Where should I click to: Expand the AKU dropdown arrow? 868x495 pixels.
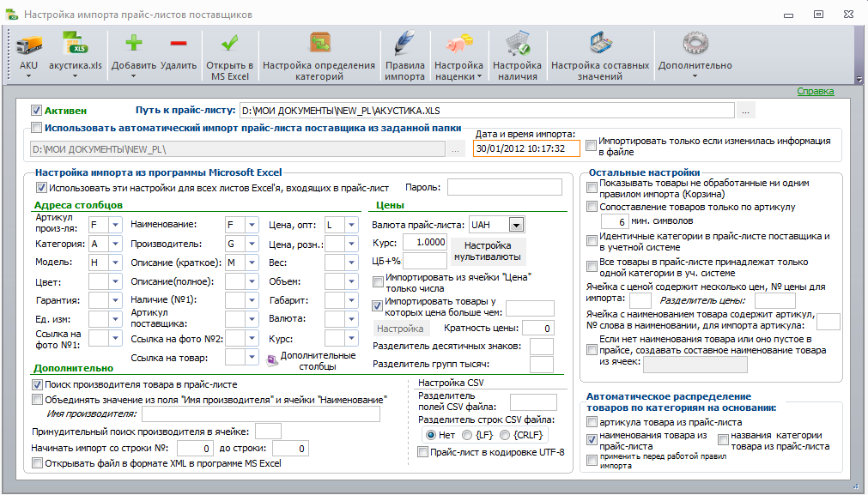(29, 76)
